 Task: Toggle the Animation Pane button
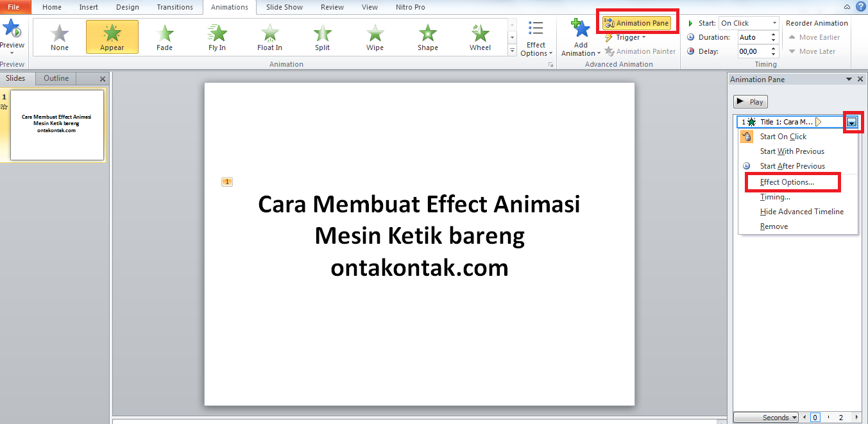click(x=637, y=23)
